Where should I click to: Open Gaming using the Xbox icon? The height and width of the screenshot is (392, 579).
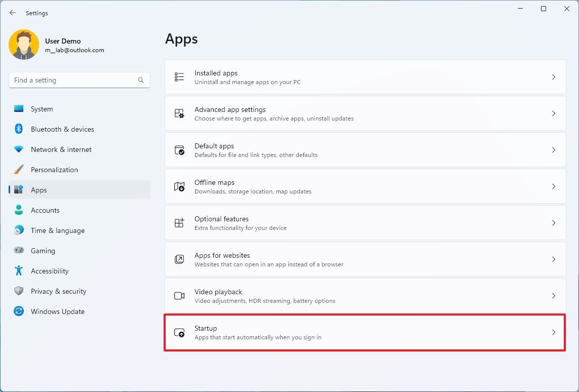click(x=19, y=251)
